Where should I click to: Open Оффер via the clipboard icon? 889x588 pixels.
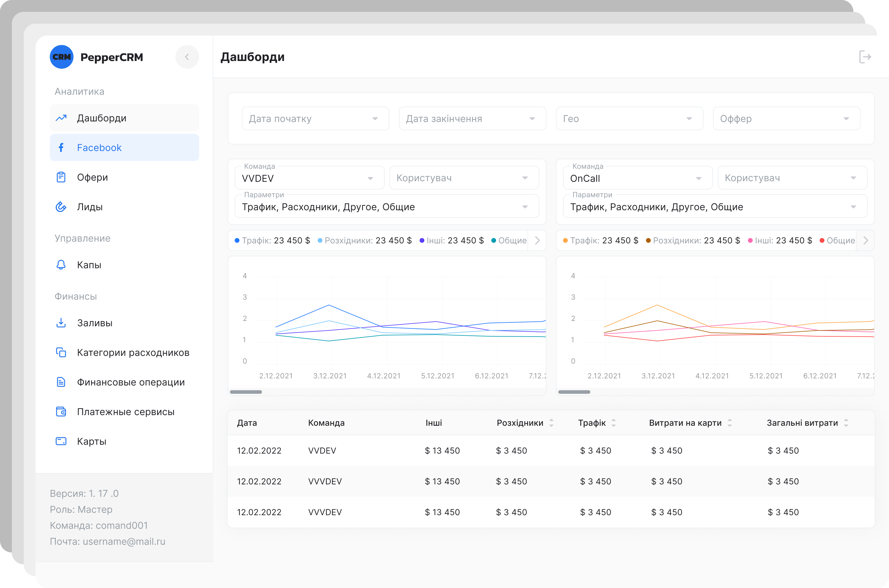click(61, 177)
